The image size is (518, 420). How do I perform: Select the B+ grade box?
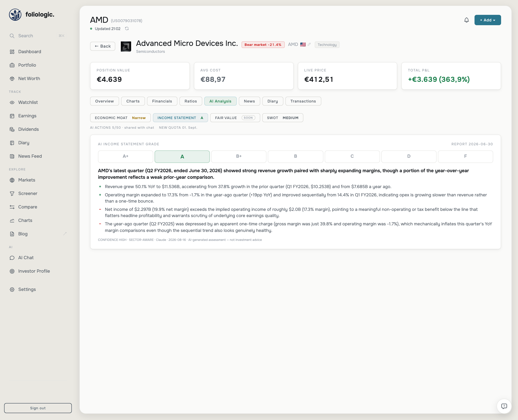239,157
